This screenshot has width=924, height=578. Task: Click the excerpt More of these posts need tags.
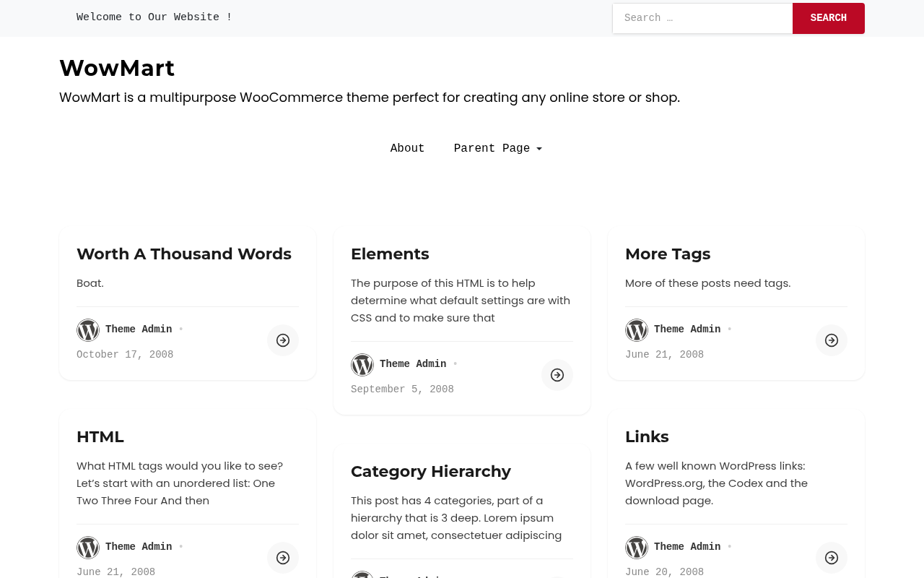pos(707,283)
